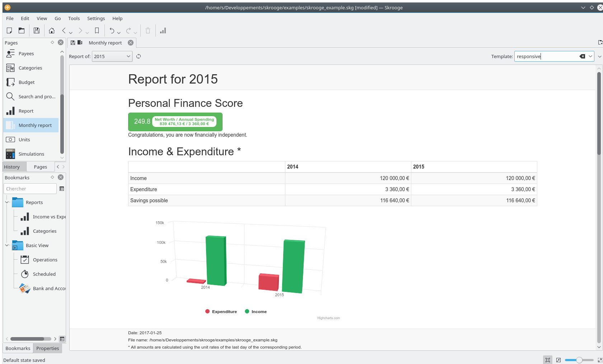603x364 pixels.
Task: Open the Simulations page
Action: (31, 154)
